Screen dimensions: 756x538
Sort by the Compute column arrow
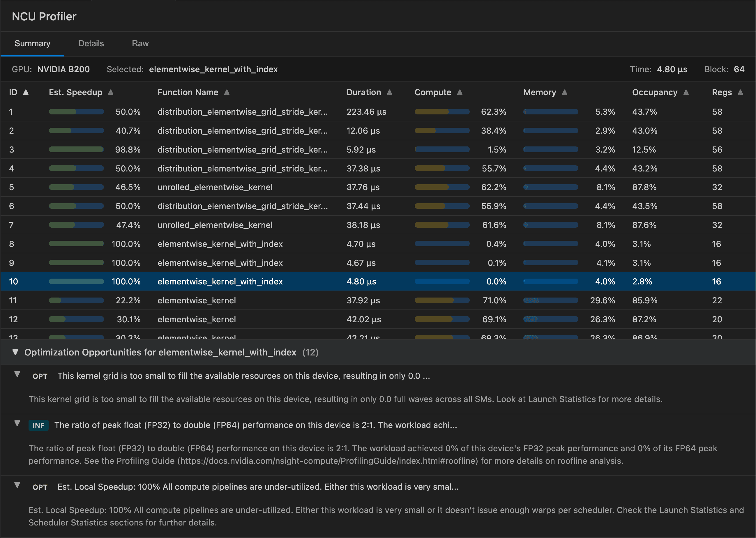click(460, 92)
